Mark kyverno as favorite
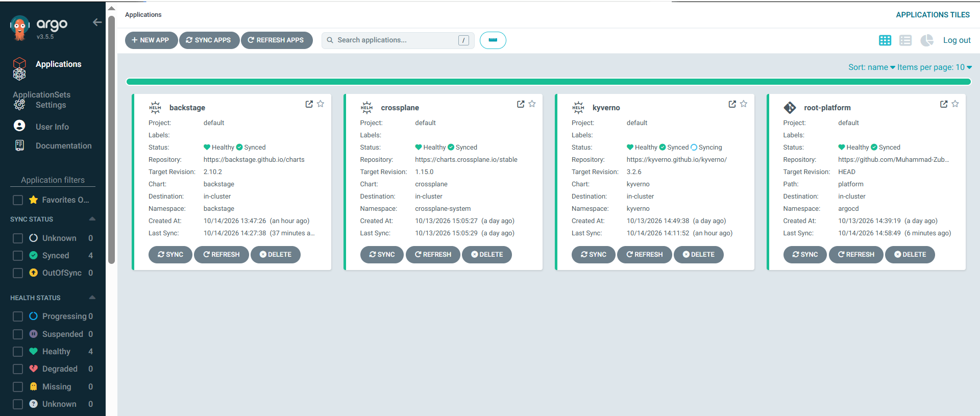The image size is (980, 416). point(744,104)
